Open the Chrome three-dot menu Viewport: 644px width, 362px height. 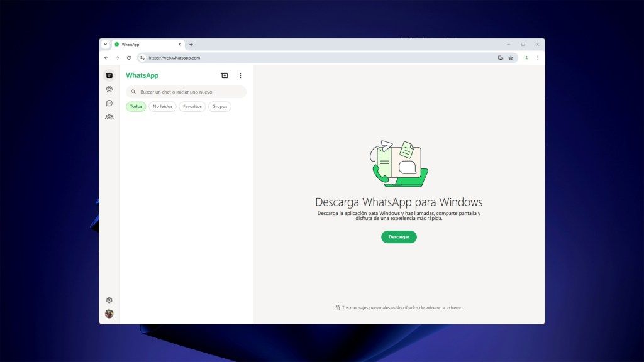tap(538, 58)
